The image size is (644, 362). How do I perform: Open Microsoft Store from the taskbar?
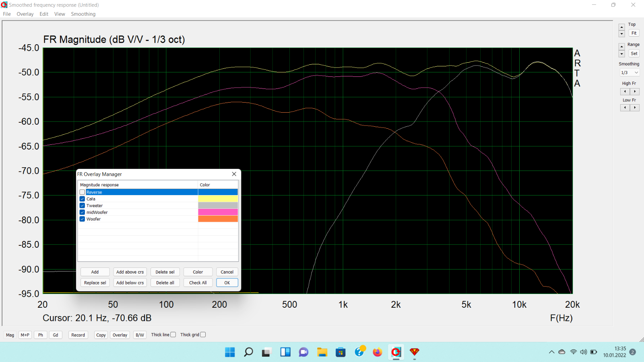341,352
